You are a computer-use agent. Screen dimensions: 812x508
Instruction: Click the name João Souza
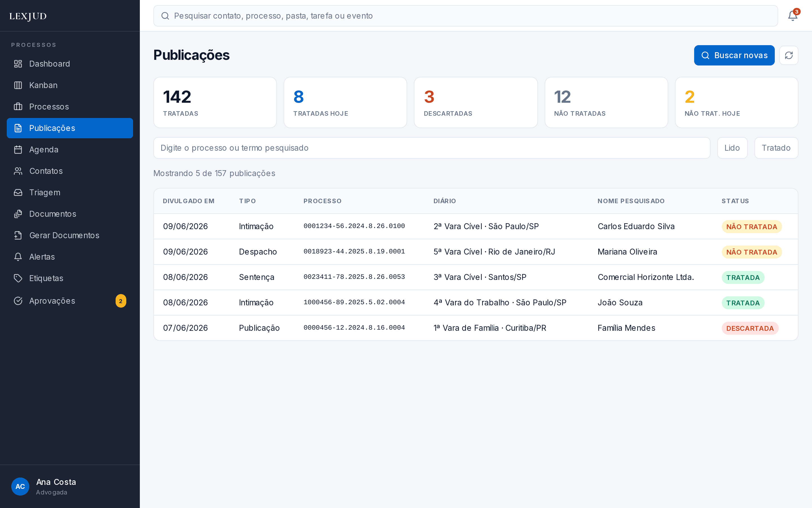(x=620, y=303)
